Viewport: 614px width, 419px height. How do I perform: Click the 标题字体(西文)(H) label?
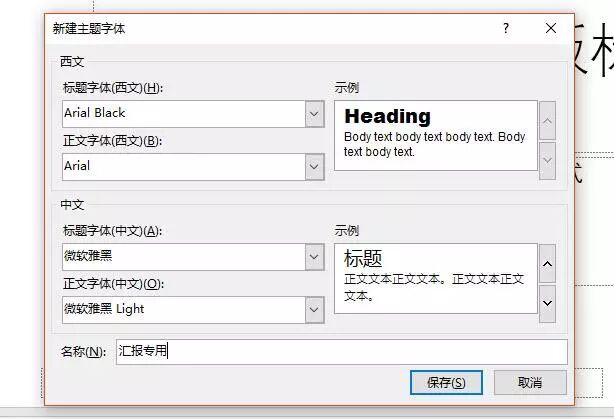tap(113, 88)
